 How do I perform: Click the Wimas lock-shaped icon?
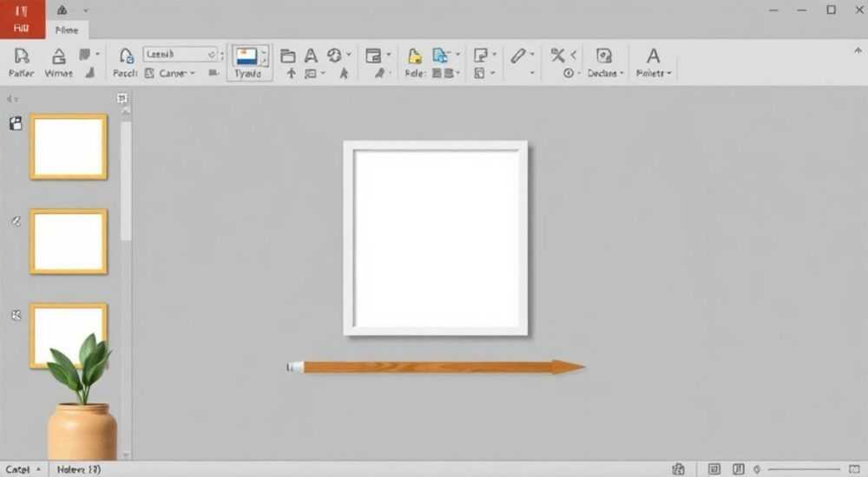[x=59, y=56]
